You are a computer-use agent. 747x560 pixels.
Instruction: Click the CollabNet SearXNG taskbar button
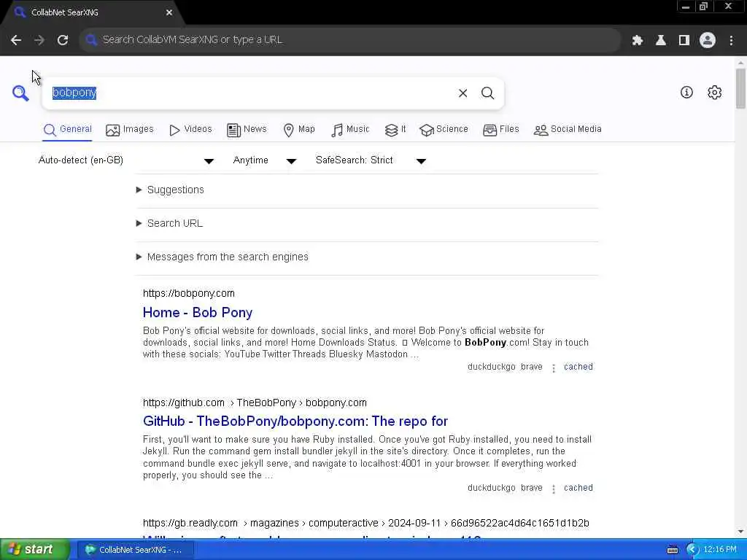click(136, 550)
